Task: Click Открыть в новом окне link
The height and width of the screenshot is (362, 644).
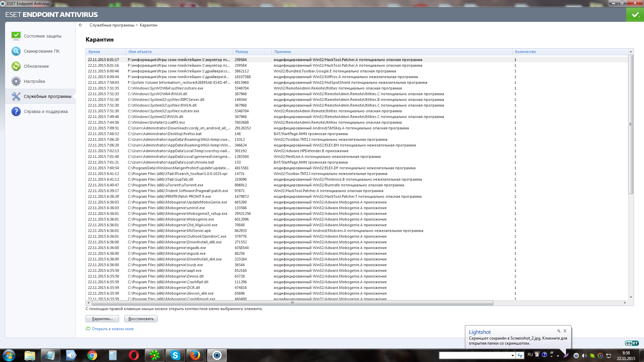Action: tap(113, 329)
